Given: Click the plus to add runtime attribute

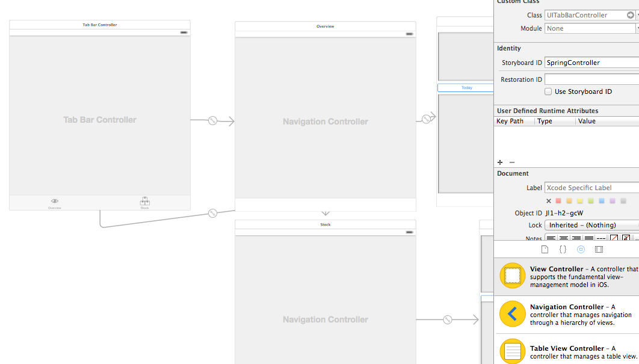Looking at the screenshot, I should (x=500, y=162).
